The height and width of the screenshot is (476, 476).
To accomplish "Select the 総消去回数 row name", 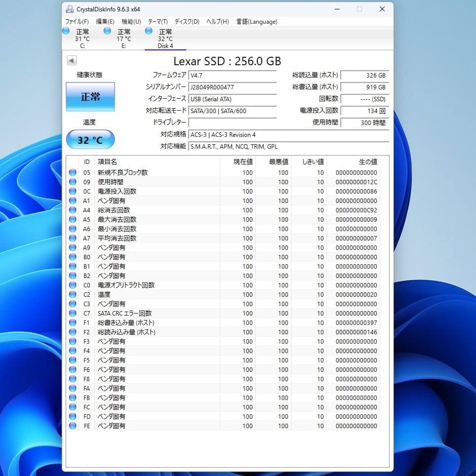I will 114,210.
